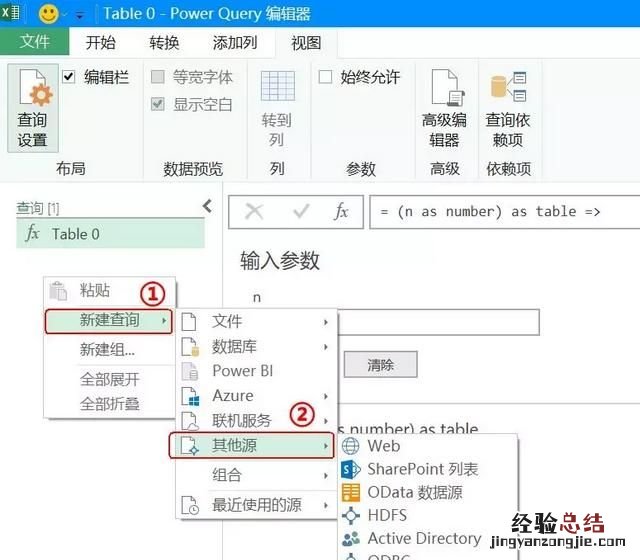Select the Table 0 query in list

(x=110, y=233)
